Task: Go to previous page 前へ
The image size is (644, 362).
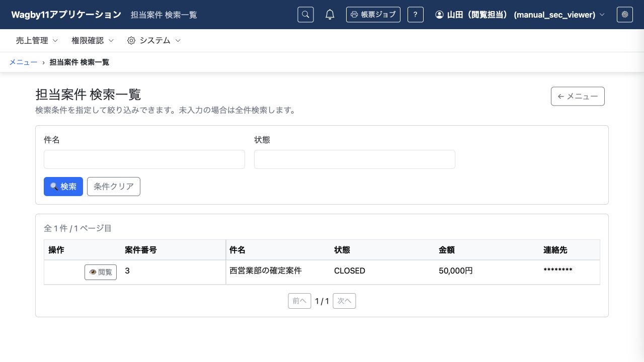Action: 299,301
